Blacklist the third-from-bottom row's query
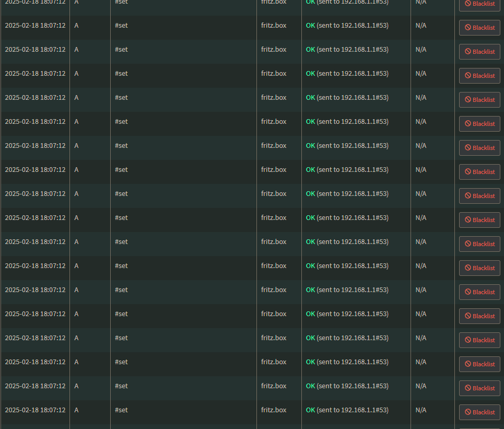This screenshot has height=429, width=504. [479, 364]
